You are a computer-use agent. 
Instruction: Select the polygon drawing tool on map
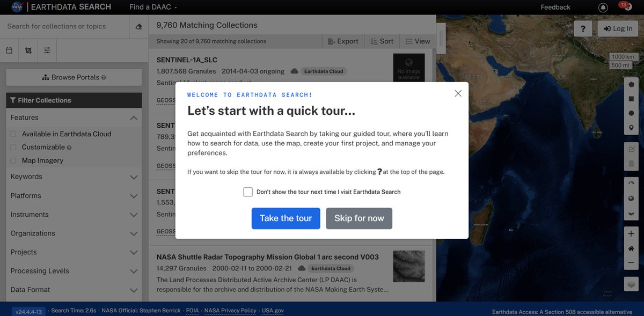[631, 84]
